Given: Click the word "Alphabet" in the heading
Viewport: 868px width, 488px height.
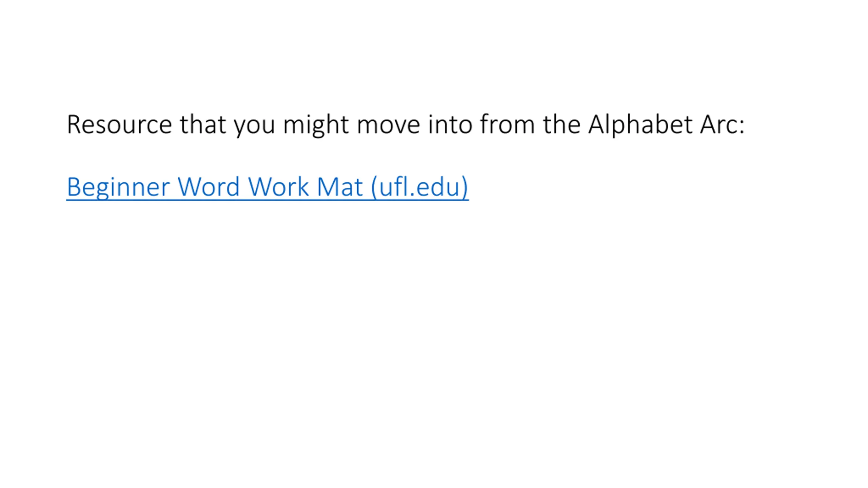Looking at the screenshot, I should point(640,125).
